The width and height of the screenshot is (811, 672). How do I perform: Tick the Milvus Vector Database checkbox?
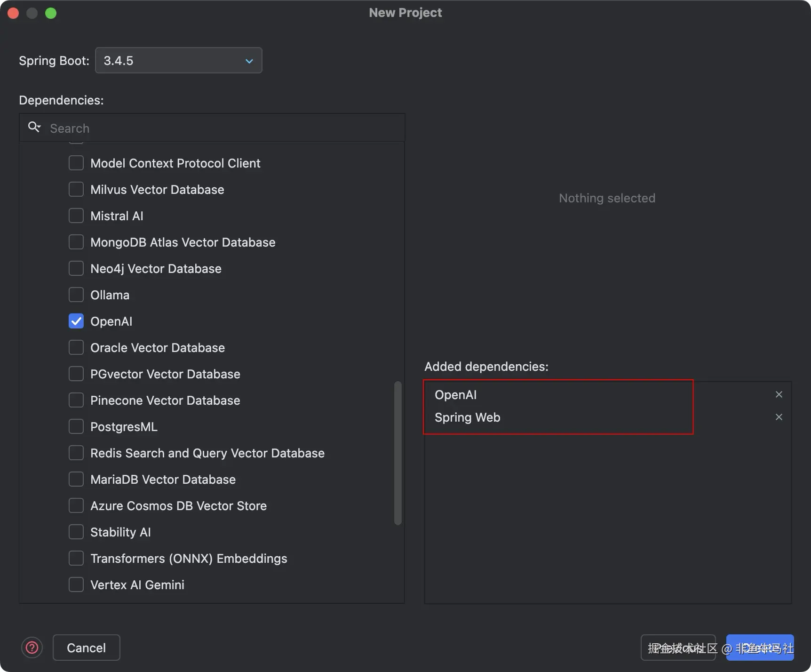click(x=76, y=189)
